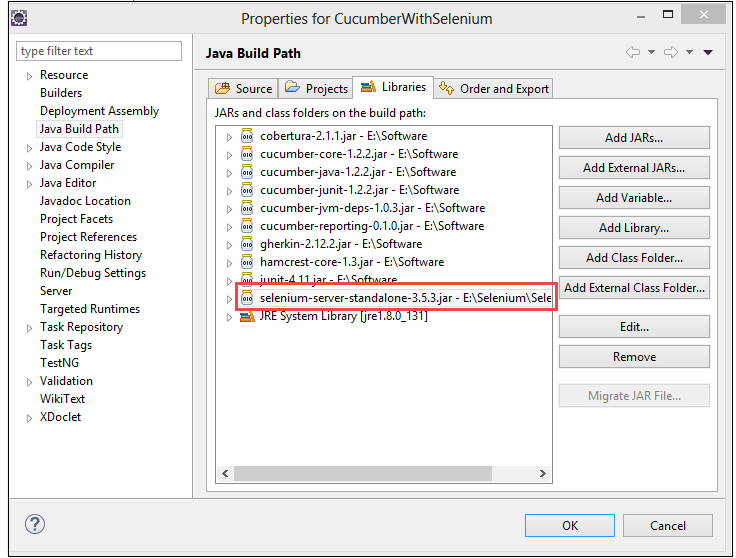Expand the selenium-server-standalone jar entry
Image resolution: width=736 pixels, height=558 pixels.
229,299
